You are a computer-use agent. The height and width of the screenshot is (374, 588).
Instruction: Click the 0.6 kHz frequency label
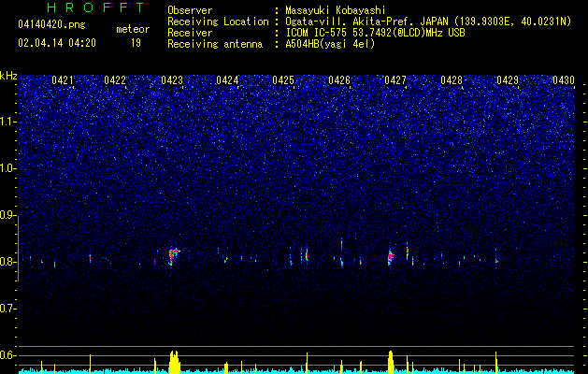(x=7, y=355)
